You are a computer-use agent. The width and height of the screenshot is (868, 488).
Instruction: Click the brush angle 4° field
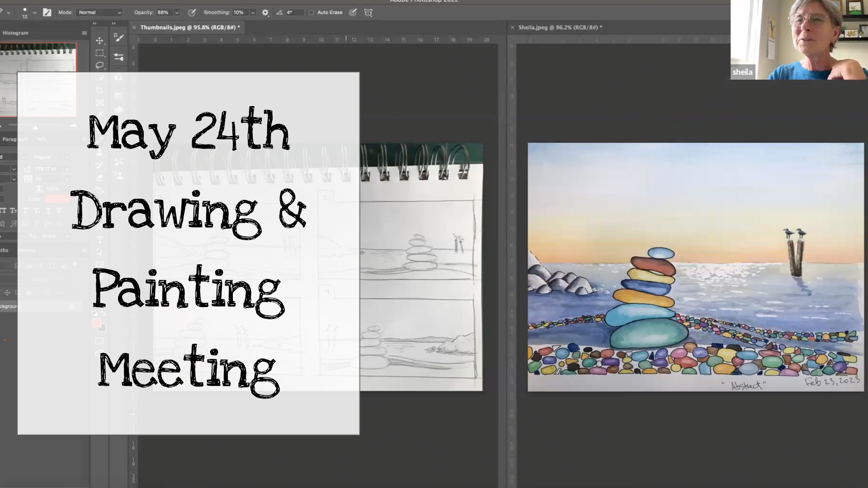tap(294, 13)
